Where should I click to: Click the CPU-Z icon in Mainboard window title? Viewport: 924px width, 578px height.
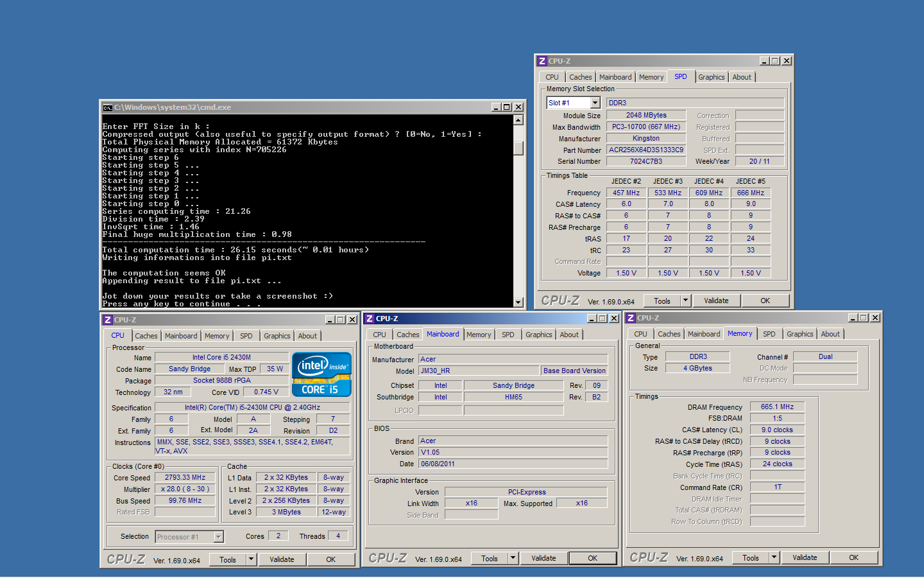pos(370,319)
